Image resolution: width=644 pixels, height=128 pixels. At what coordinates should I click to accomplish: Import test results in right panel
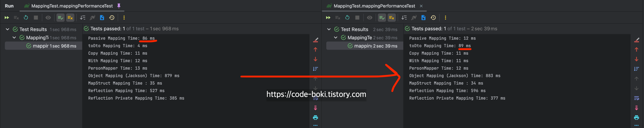pyautogui.click(x=414, y=18)
